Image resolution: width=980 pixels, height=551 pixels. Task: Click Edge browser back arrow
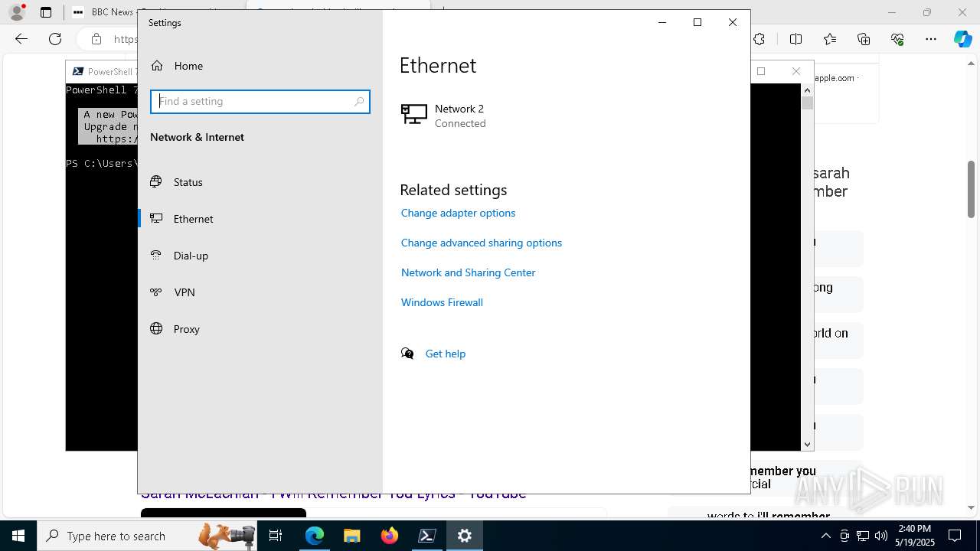click(x=21, y=39)
